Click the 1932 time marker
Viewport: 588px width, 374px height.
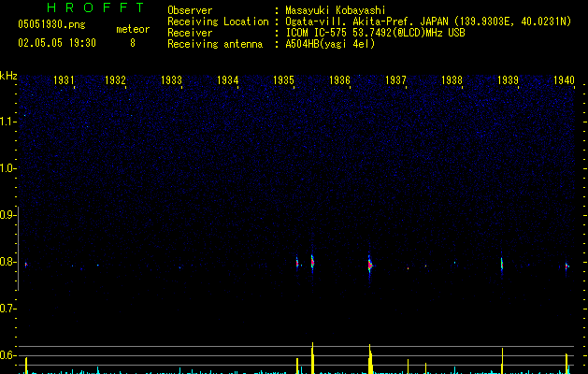point(115,79)
